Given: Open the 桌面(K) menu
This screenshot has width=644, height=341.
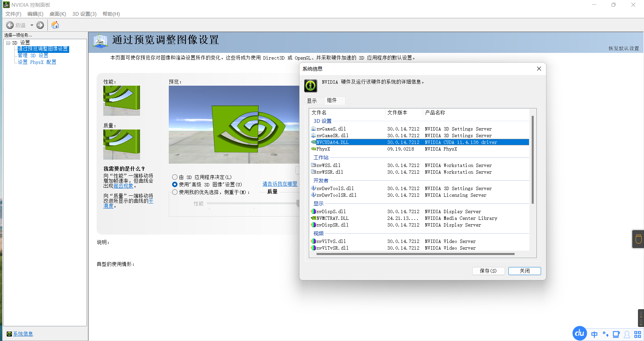Looking at the screenshot, I should pos(58,14).
